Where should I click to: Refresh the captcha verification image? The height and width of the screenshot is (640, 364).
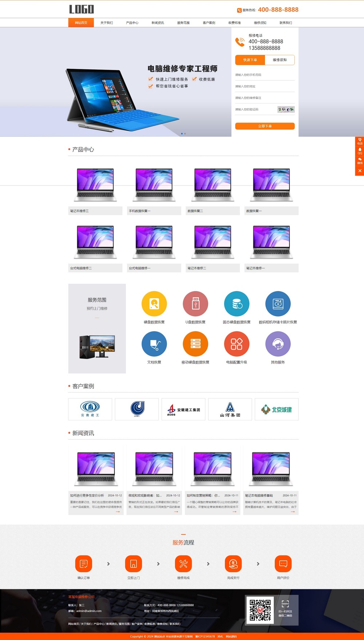286,109
